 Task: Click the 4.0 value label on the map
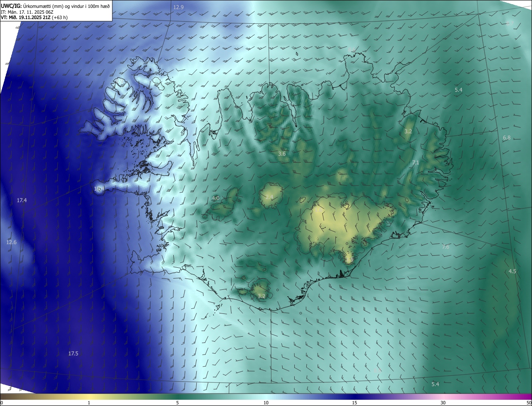pyautogui.click(x=216, y=198)
